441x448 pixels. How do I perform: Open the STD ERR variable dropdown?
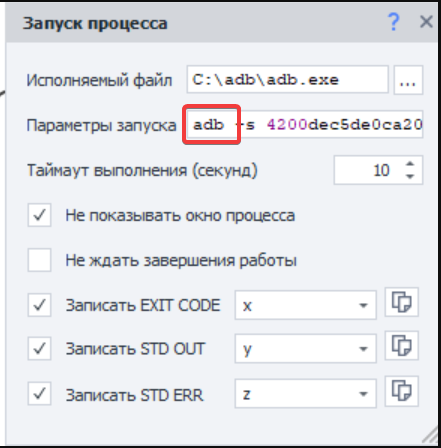(x=306, y=393)
